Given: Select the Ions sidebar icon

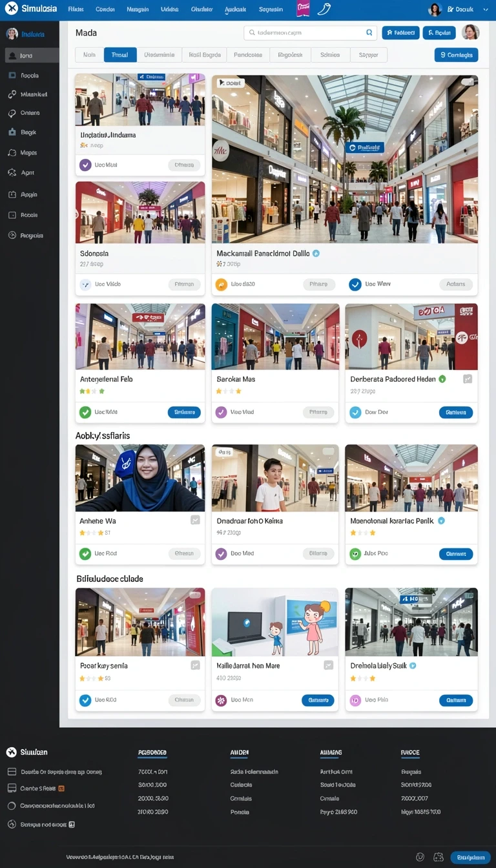Looking at the screenshot, I should [x=12, y=56].
